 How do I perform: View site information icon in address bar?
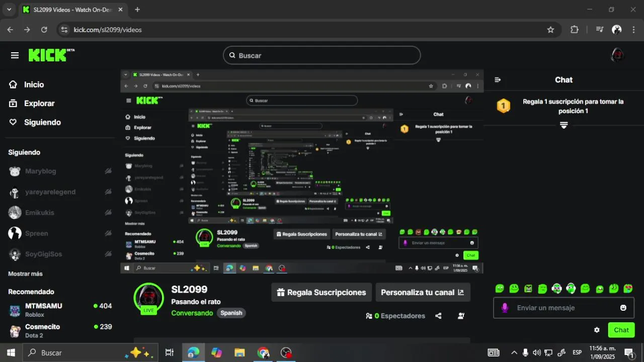[x=64, y=30]
